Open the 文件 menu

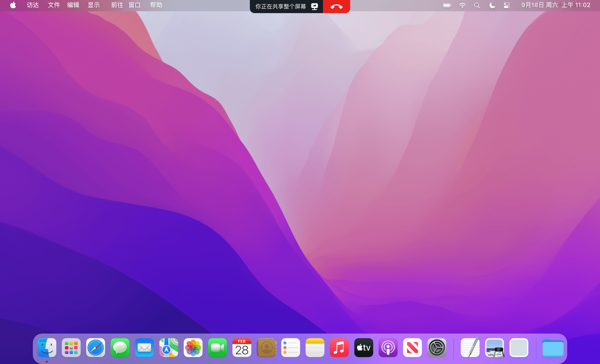pos(54,5)
